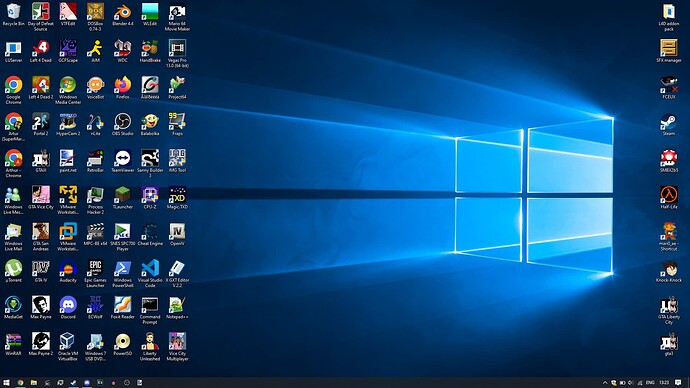Launch Process Hacker 2 icon
This screenshot has height=388, width=690.
pos(95,200)
